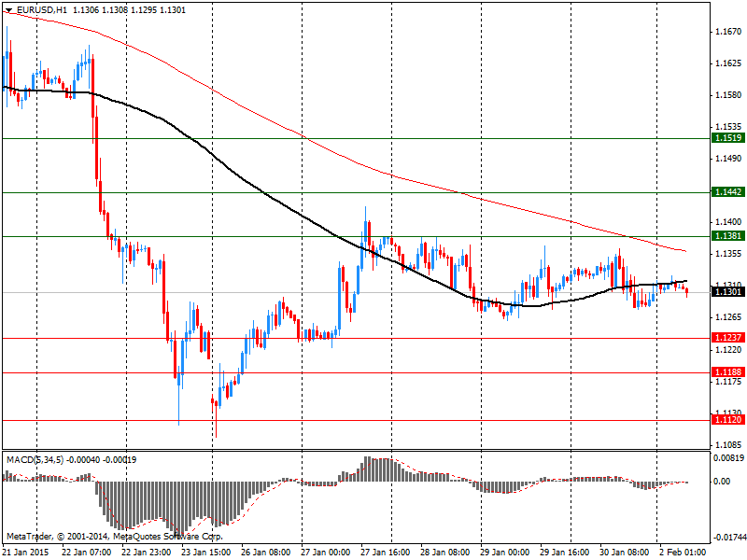The image size is (747, 560).
Task: Click the 1.1580 price scale value
Action: (729, 95)
